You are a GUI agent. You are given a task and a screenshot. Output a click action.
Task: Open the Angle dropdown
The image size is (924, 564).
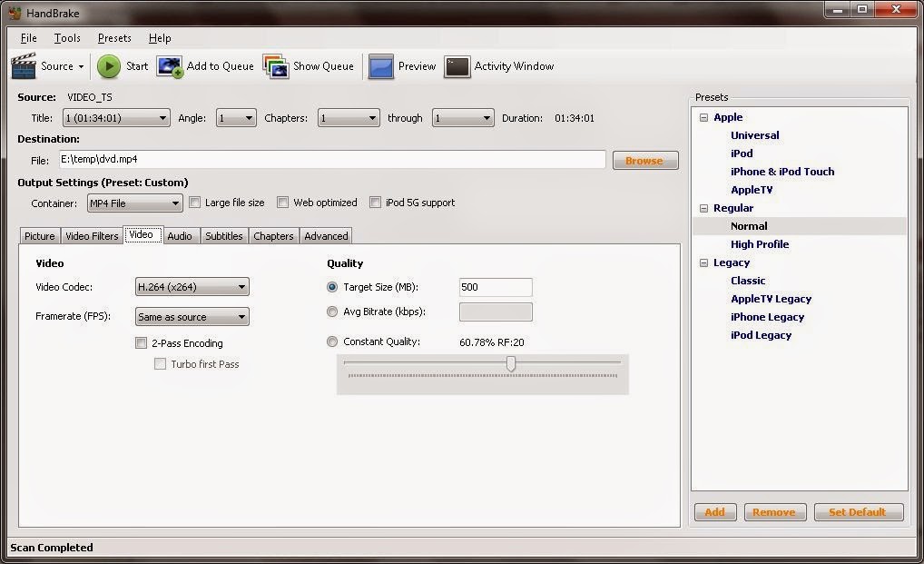(x=236, y=118)
